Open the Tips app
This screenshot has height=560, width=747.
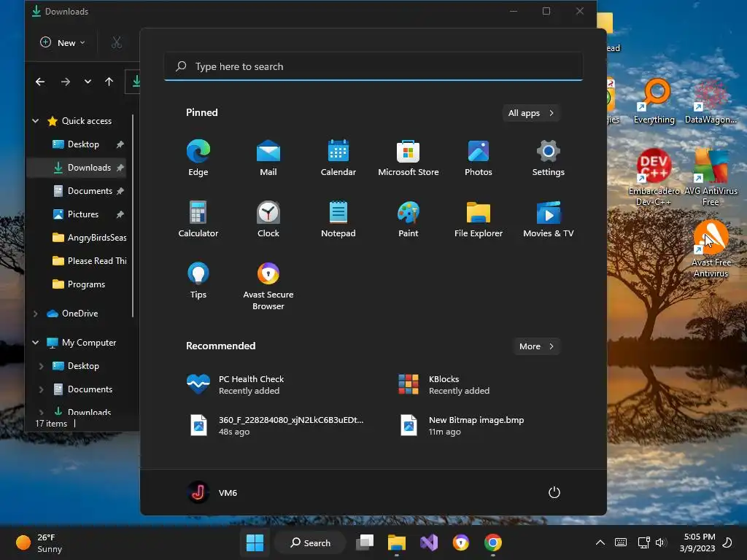click(198, 281)
